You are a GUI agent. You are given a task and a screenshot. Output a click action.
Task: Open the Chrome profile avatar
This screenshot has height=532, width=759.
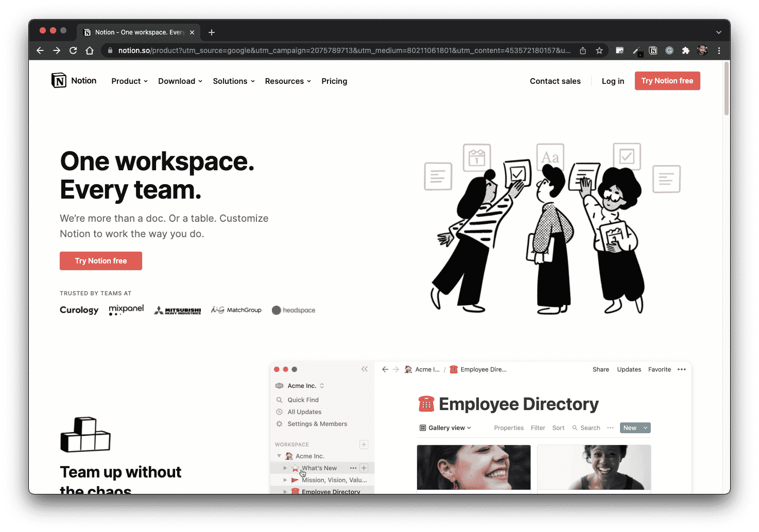[702, 50]
